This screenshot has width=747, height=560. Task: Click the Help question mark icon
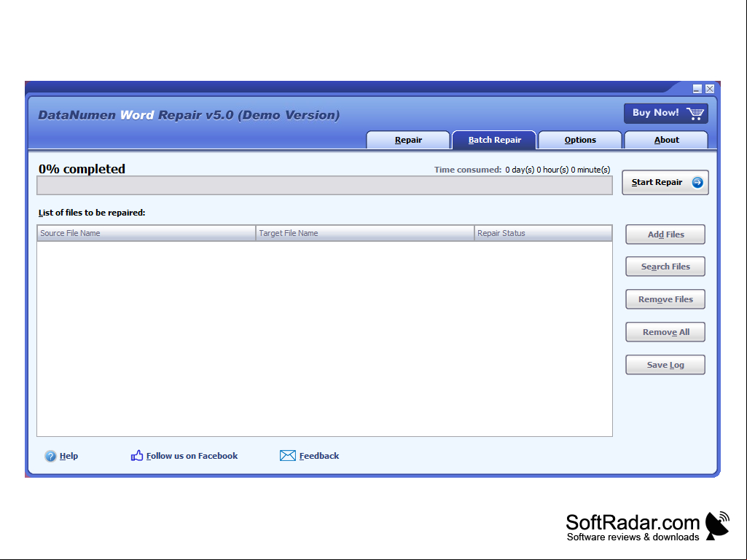pos(50,456)
